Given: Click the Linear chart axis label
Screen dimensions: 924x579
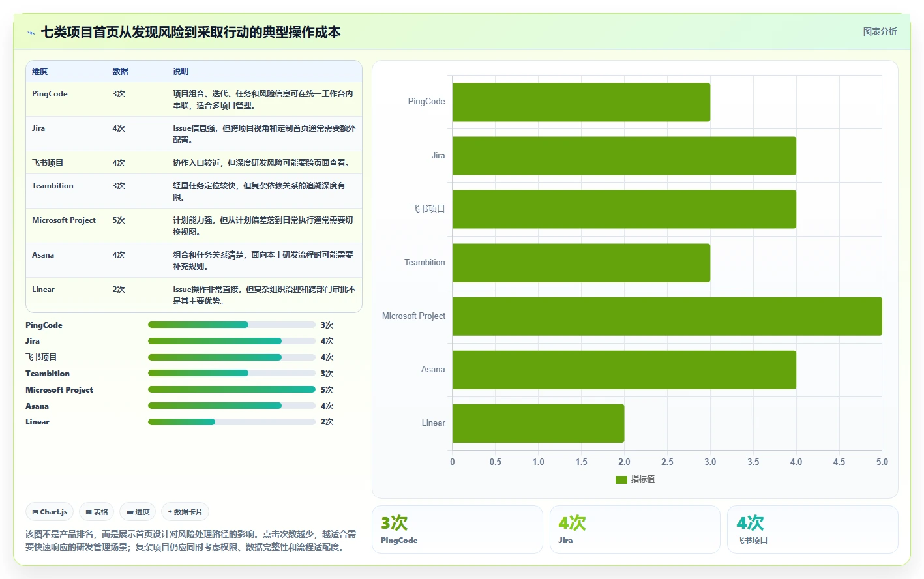Looking at the screenshot, I should click(433, 423).
